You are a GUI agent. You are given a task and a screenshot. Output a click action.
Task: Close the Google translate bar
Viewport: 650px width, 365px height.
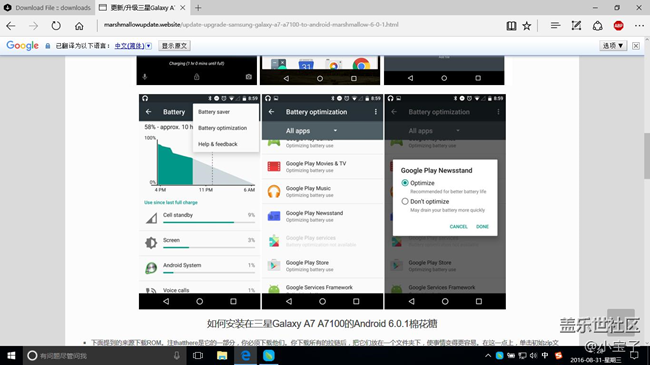(636, 46)
